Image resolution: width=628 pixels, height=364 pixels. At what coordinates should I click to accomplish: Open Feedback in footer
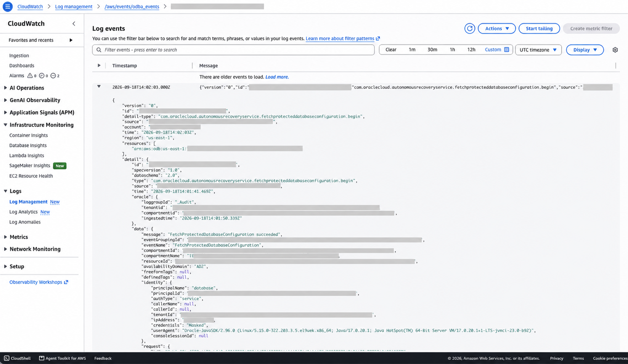click(x=103, y=358)
